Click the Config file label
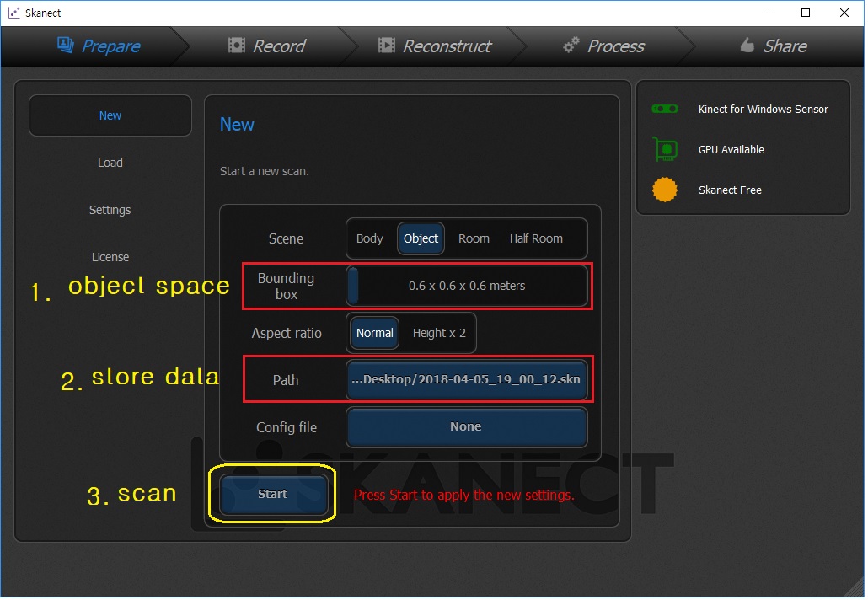Screen dimensions: 868x600 287,427
